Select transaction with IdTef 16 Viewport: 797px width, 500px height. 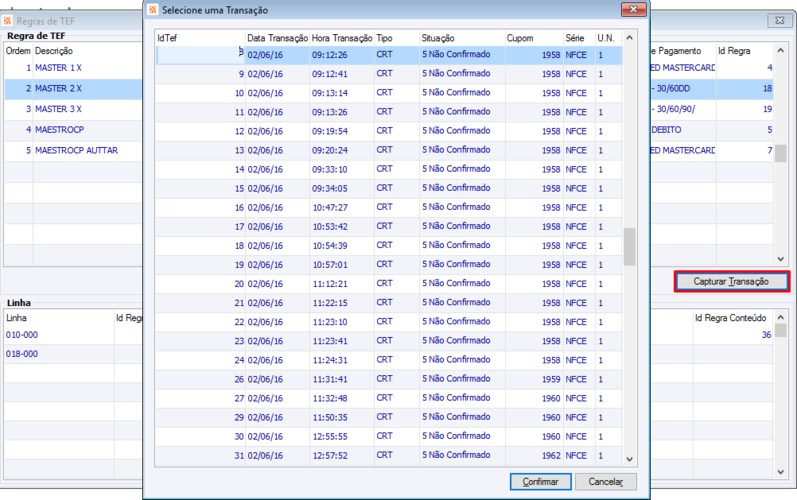click(x=389, y=207)
